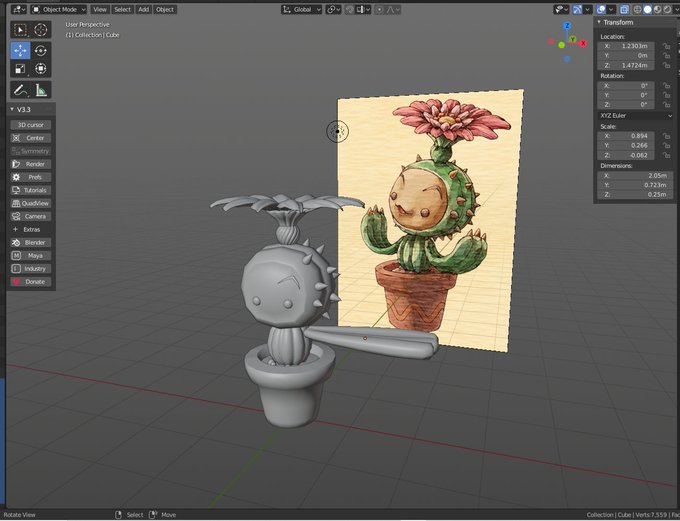Open object visibility filter dropdown
Image resolution: width=680 pixels, height=521 pixels.
[x=561, y=9]
